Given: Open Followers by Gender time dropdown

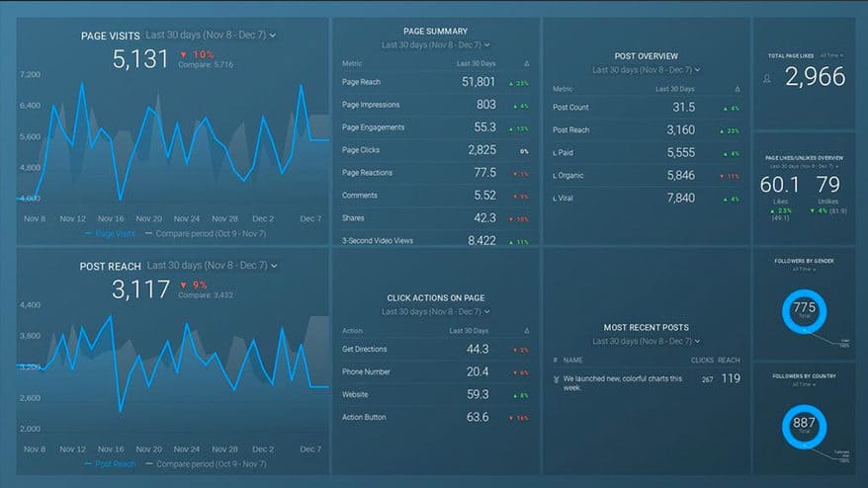Looking at the screenshot, I should tap(804, 270).
